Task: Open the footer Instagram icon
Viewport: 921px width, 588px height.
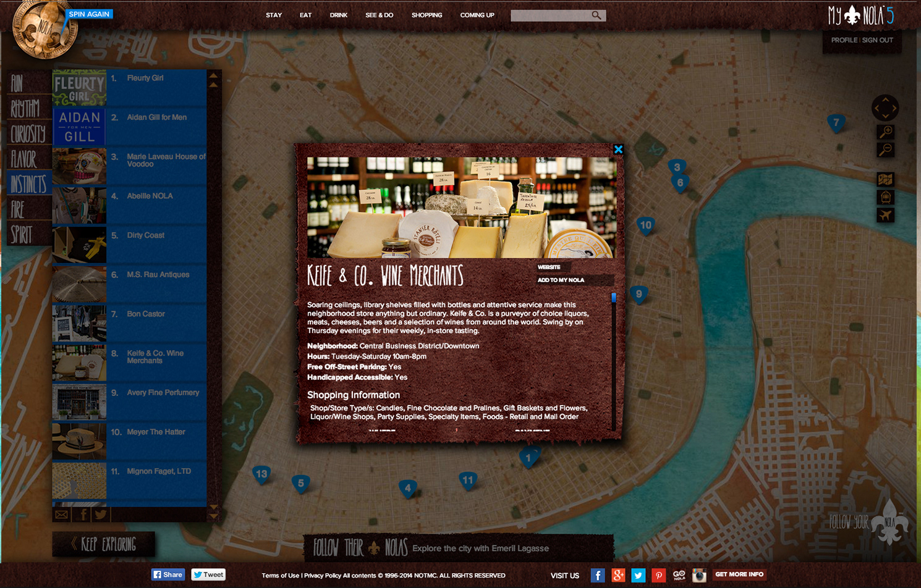Action: pos(699,575)
